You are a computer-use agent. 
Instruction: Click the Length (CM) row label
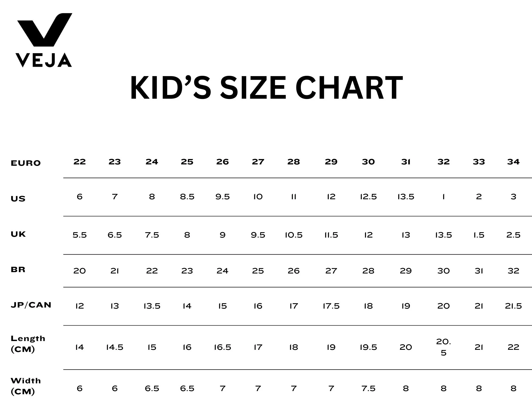point(28,344)
